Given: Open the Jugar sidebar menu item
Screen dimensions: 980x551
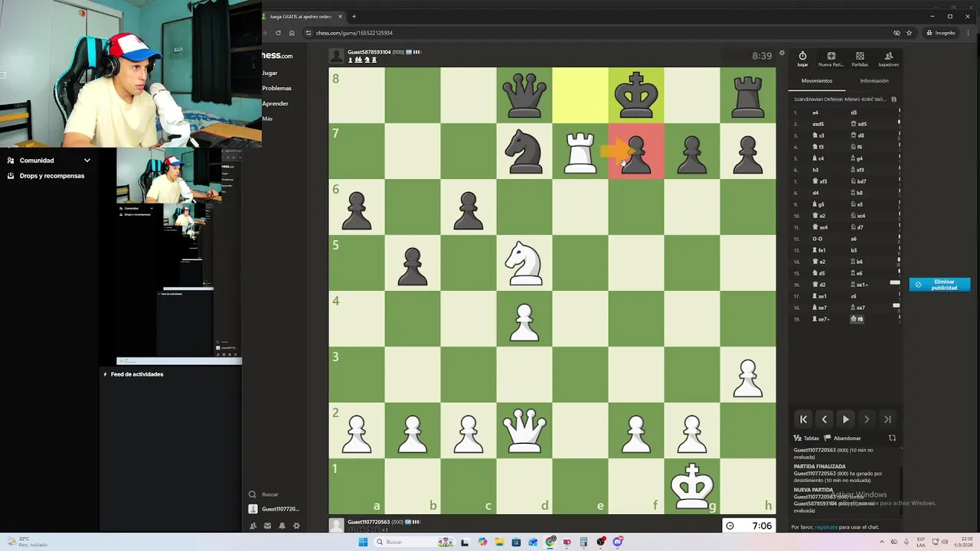Looking at the screenshot, I should coord(269,73).
